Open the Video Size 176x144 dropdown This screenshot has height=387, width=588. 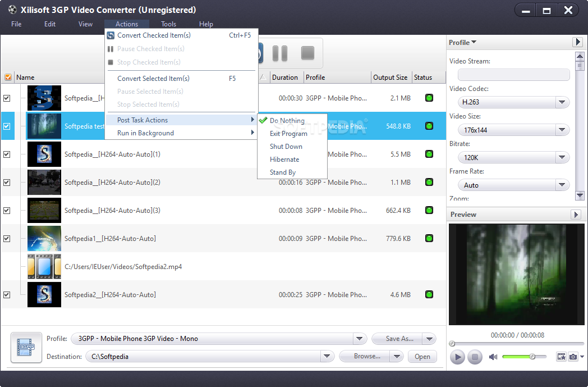coord(562,130)
